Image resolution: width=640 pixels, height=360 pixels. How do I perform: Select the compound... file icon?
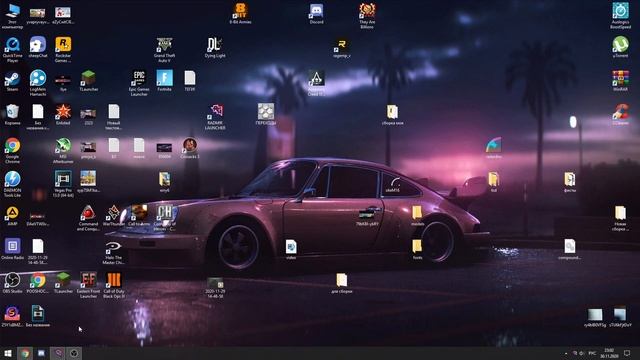(x=569, y=249)
